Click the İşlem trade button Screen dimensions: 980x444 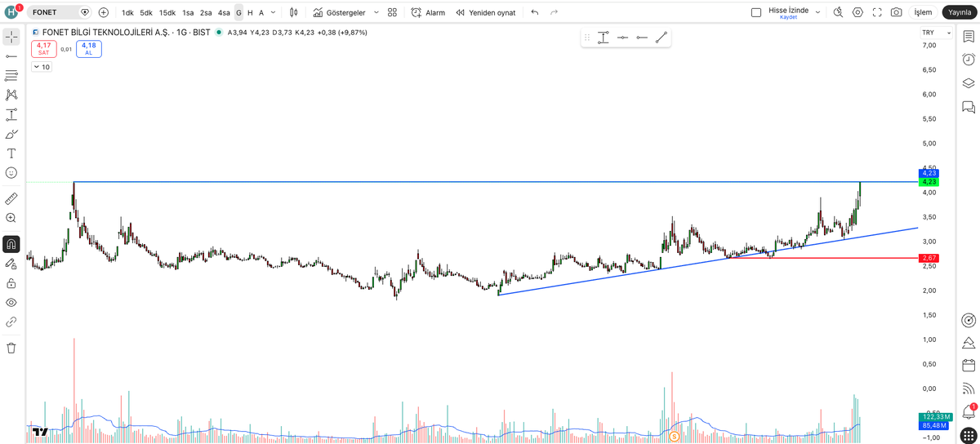coord(923,12)
